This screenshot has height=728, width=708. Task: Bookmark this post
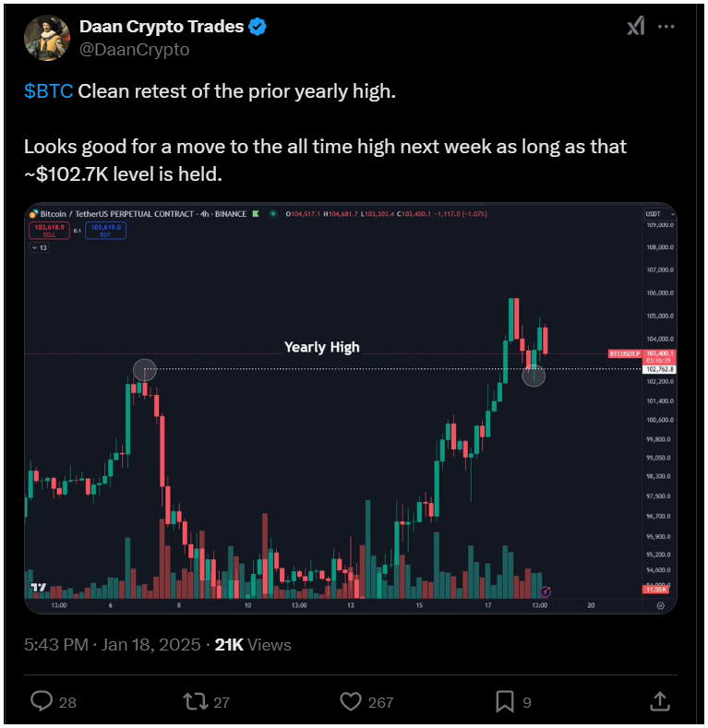click(505, 701)
